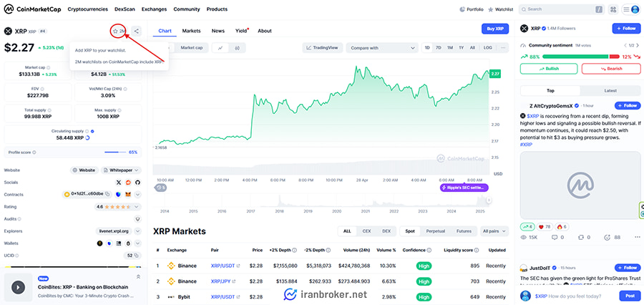
Task: Select the 1Y chart range
Action: click(x=462, y=48)
